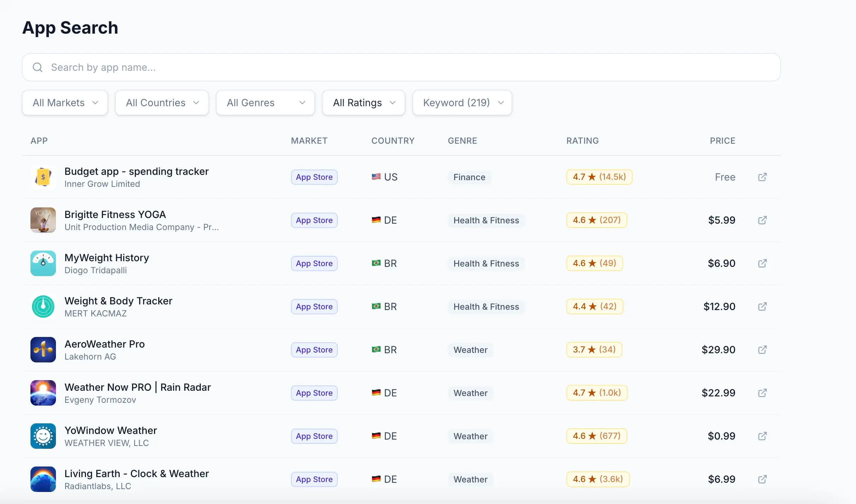This screenshot has height=504, width=856.
Task: Open external link for YoWindow Weather
Action: click(762, 436)
